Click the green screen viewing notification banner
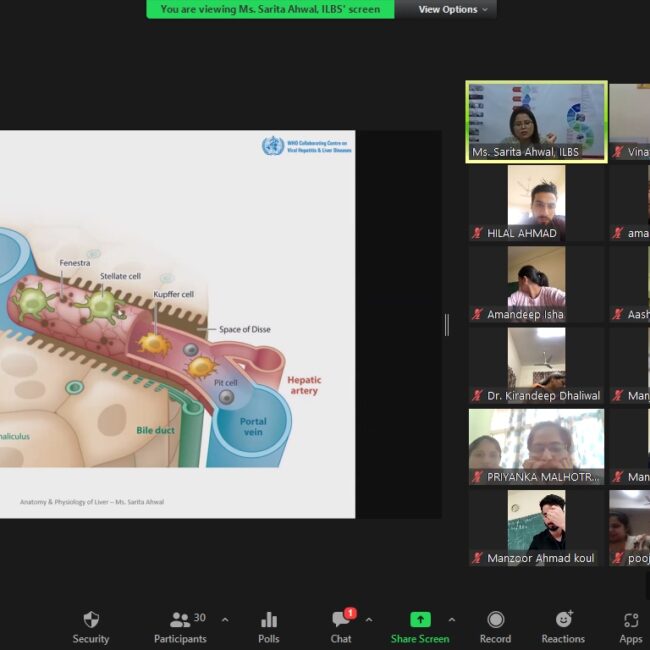 pos(270,9)
